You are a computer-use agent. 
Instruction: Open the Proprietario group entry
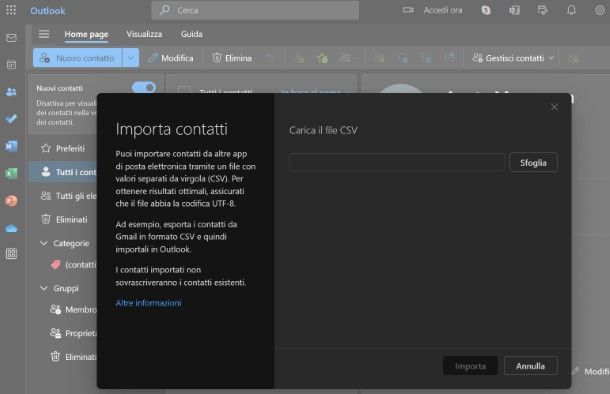coord(73,333)
